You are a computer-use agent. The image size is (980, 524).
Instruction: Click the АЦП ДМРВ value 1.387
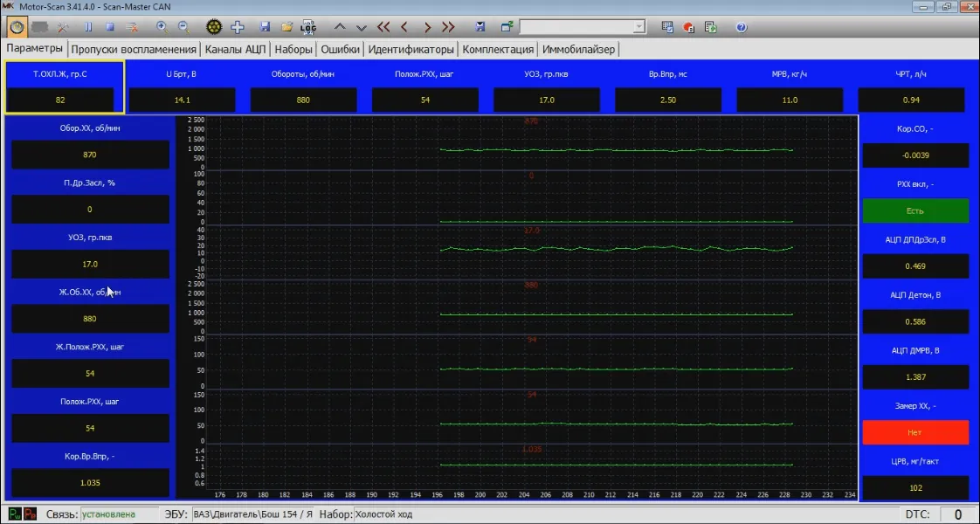915,377
